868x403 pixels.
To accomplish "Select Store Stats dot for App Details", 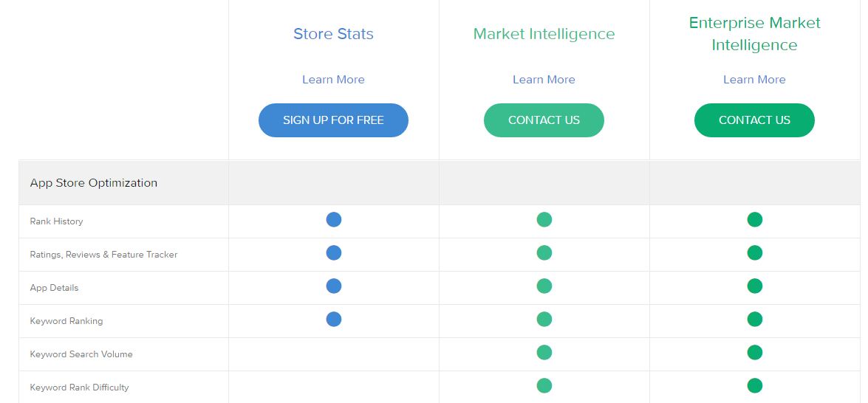I will point(334,286).
